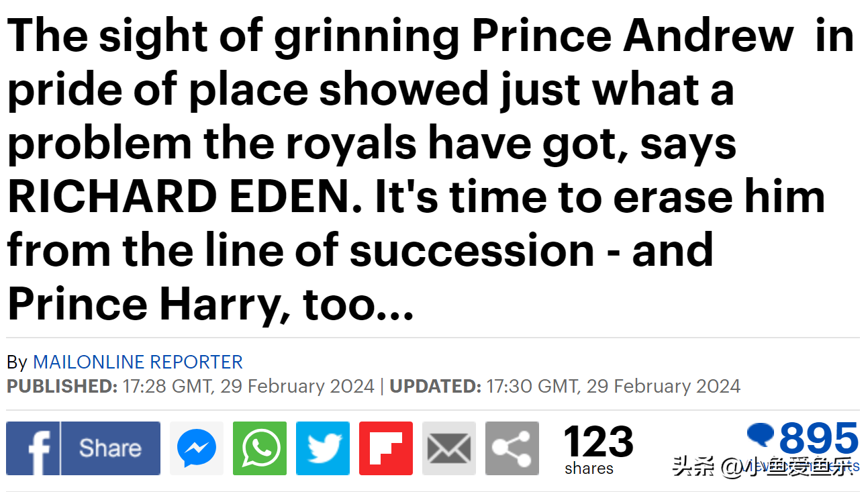Send the article using the email envelope icon
The image size is (868, 492).
coord(449,448)
